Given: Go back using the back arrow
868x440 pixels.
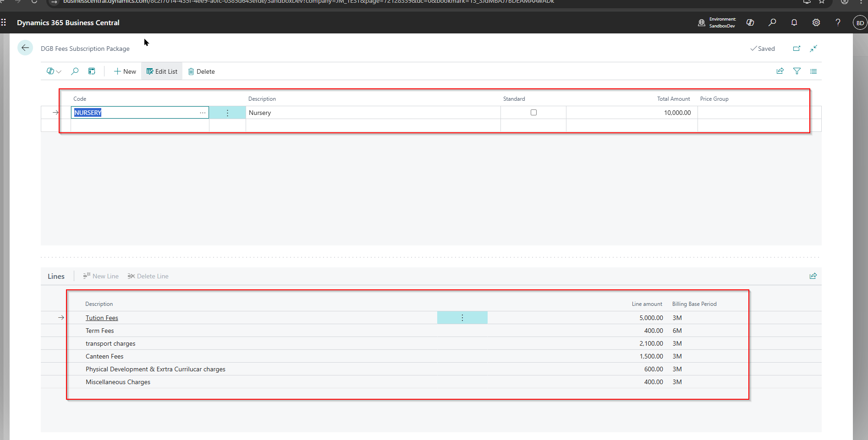Looking at the screenshot, I should click(x=25, y=48).
